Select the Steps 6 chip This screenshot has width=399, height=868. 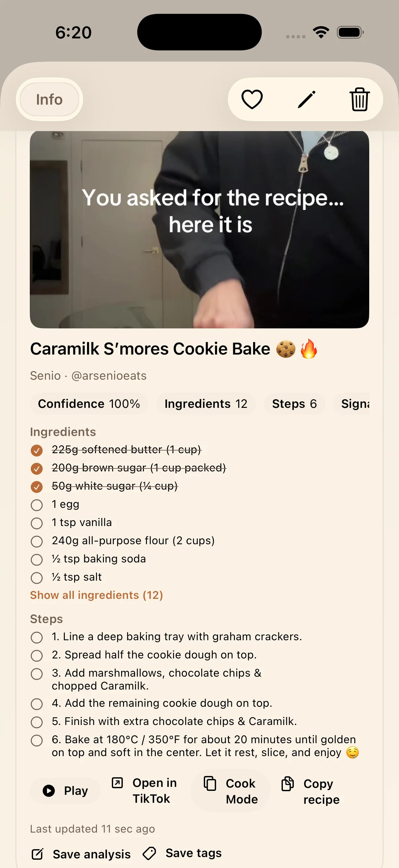click(x=294, y=404)
